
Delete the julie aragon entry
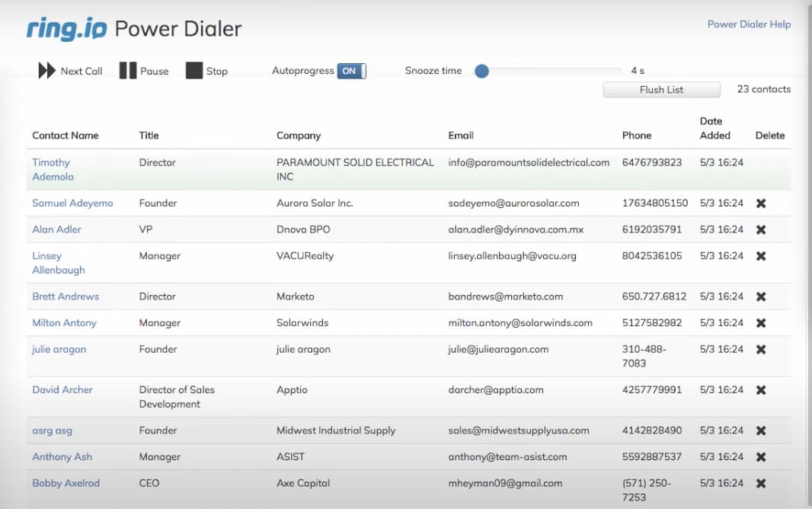[x=760, y=349]
